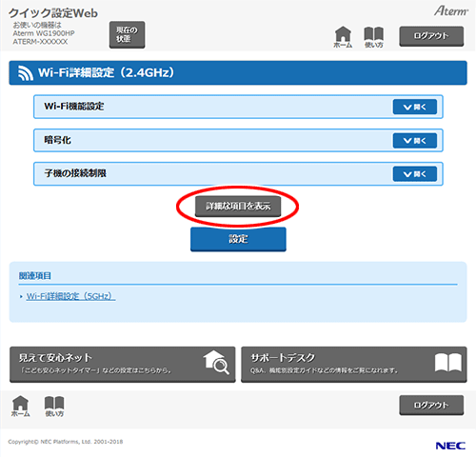Open the Wi-Fi詳細設定 (5GHz) link
Screen dimensions: 476x457
(70, 296)
